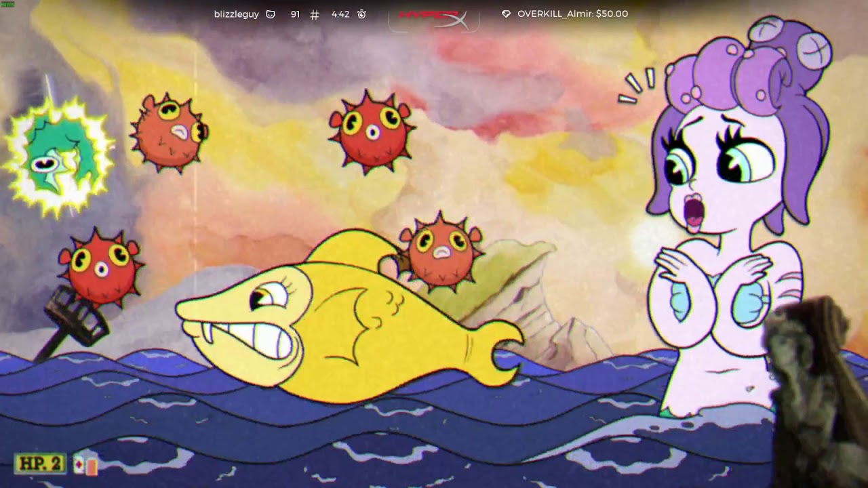Click the pufferfish beside the black periscope
The height and width of the screenshot is (488, 868).
(102, 267)
